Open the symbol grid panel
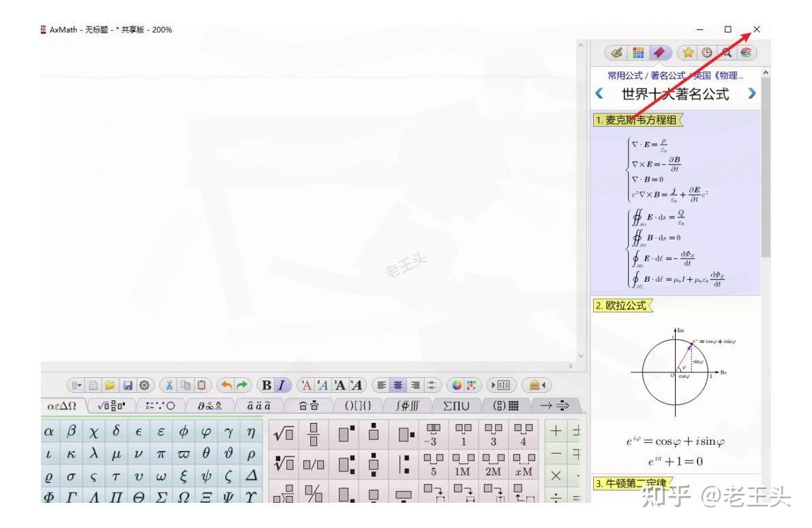This screenshot has height=528, width=812. tap(637, 53)
